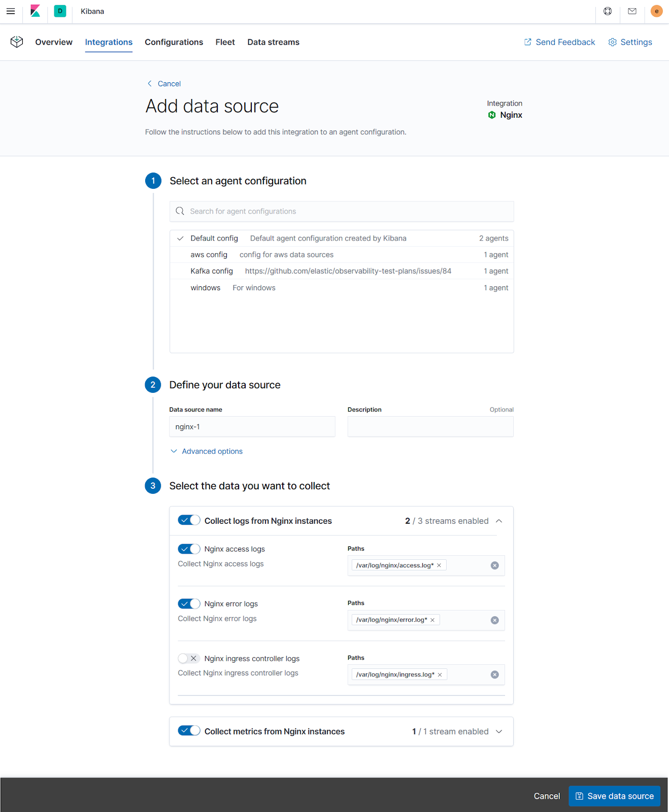Remove the /var/log/nginx/error.log* path tag

click(x=432, y=620)
